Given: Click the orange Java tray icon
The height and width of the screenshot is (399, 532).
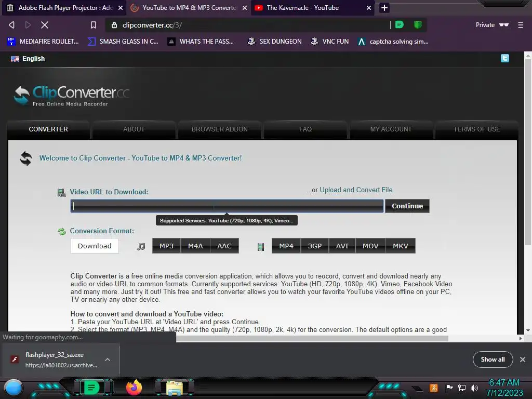Looking at the screenshot, I should (x=434, y=388).
